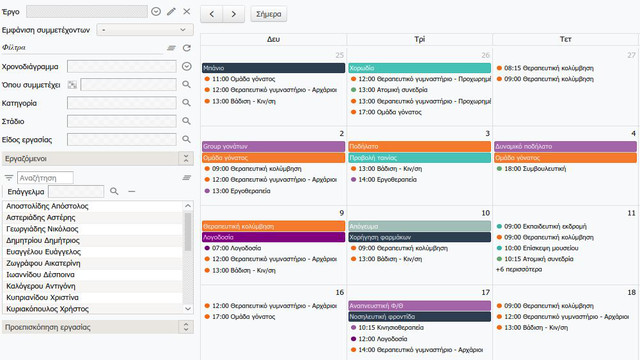Screen dimensions: 640x360
Task: Click the edit pencil icon beside Έργο
Action: [x=171, y=11]
